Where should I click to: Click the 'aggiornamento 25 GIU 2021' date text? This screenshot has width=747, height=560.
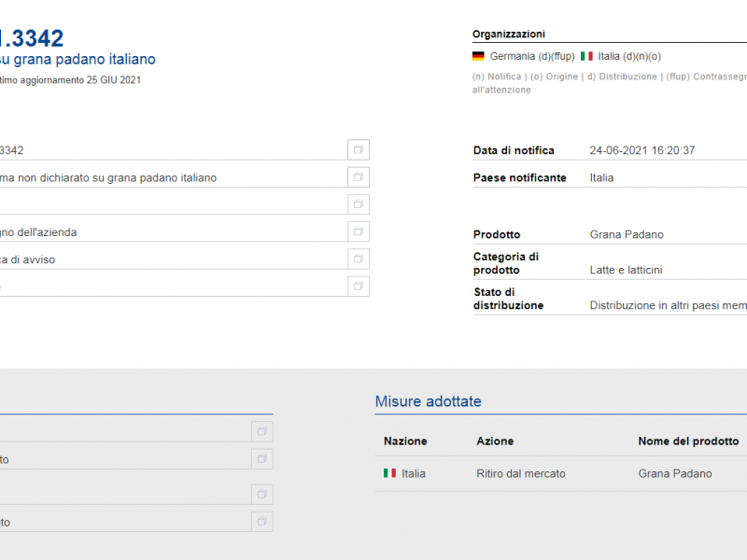80,80
